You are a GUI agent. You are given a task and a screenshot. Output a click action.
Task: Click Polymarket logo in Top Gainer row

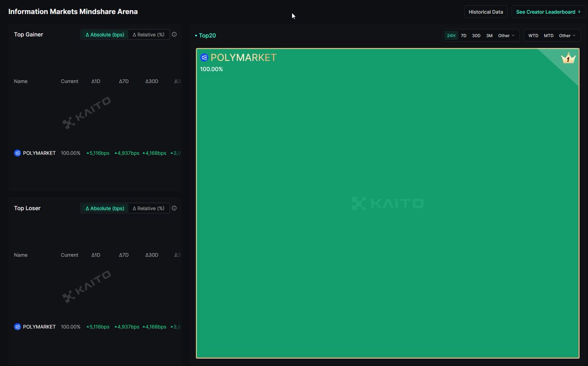pyautogui.click(x=18, y=153)
